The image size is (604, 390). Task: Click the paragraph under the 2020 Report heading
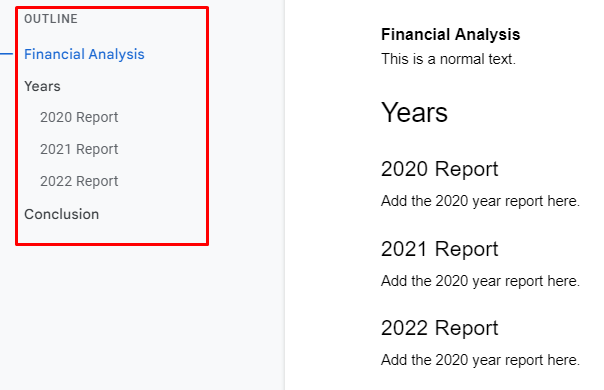[480, 201]
